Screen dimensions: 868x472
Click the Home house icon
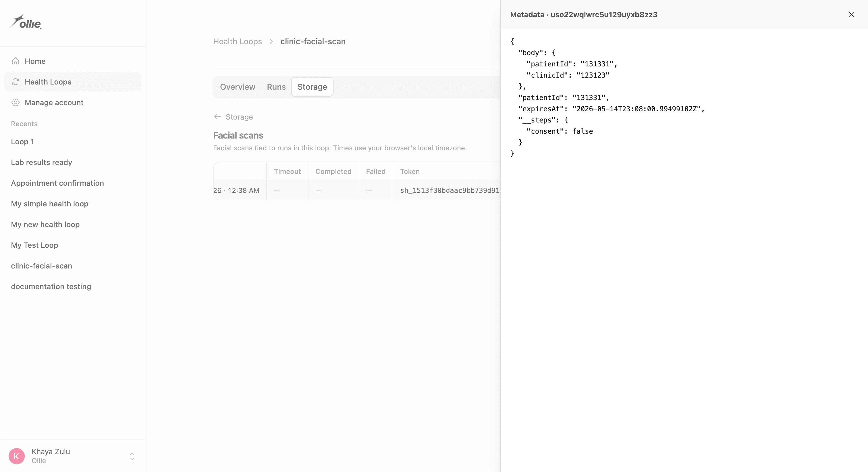tap(16, 61)
